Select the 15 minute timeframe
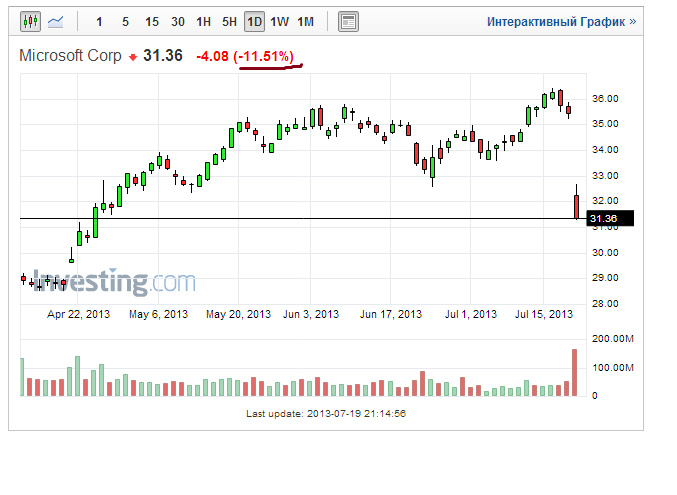 [x=152, y=22]
